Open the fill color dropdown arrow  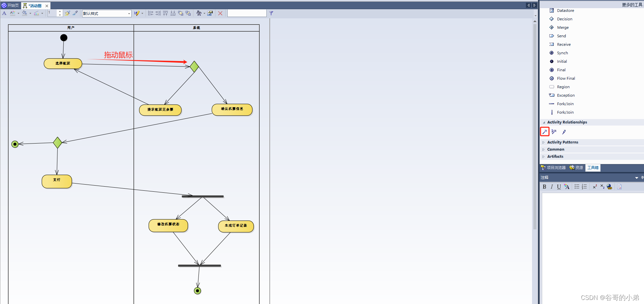(x=30, y=14)
